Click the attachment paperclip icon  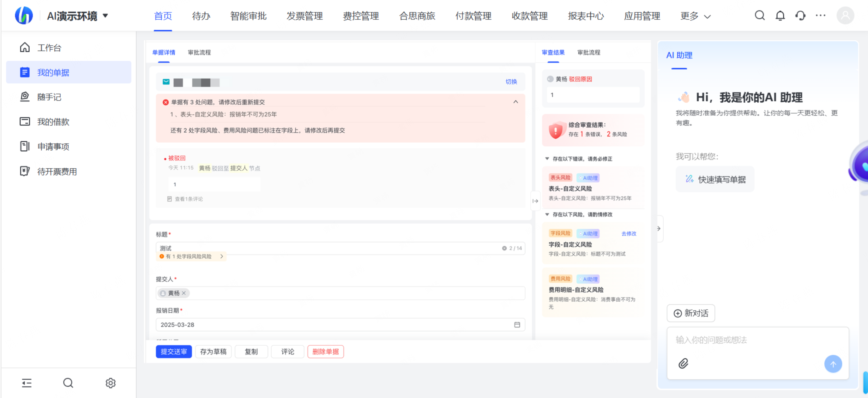point(683,363)
